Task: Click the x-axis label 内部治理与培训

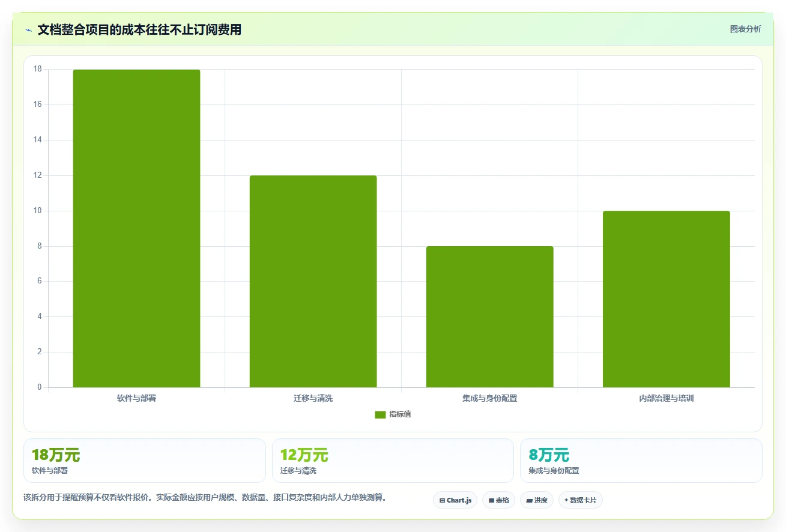Action: coord(666,398)
